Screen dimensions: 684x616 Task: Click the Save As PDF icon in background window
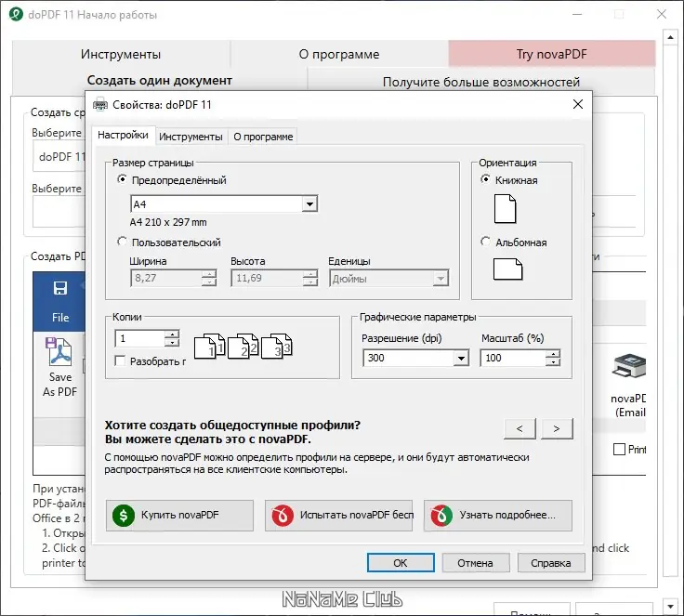[x=59, y=351]
